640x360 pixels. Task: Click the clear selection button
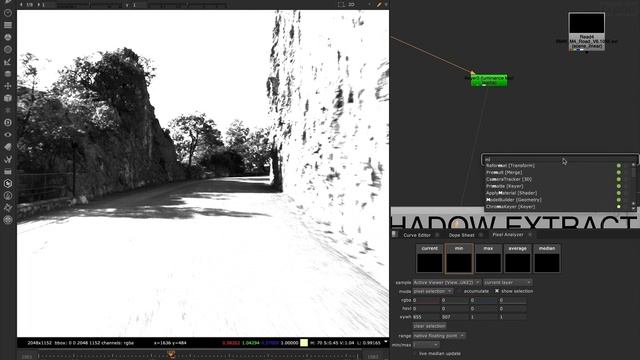coord(429,326)
